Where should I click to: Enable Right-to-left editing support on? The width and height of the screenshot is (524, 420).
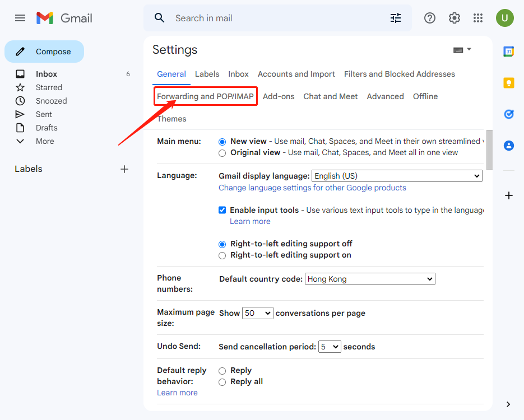point(222,255)
